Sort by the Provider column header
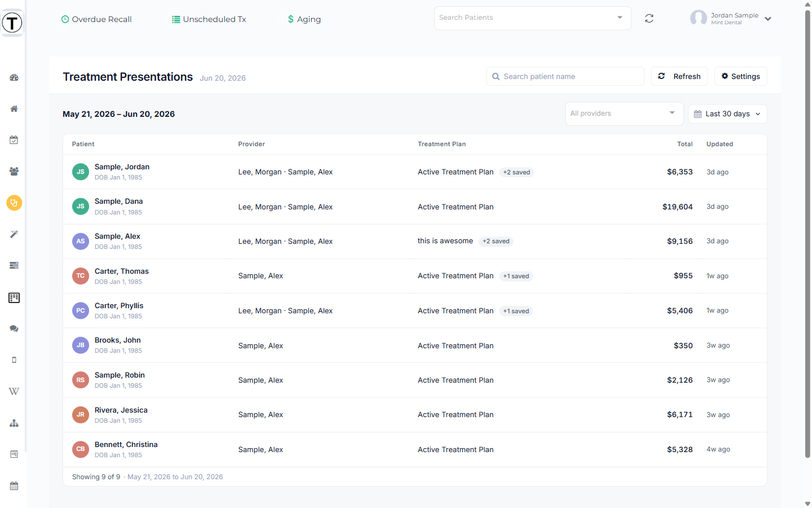 pyautogui.click(x=251, y=144)
